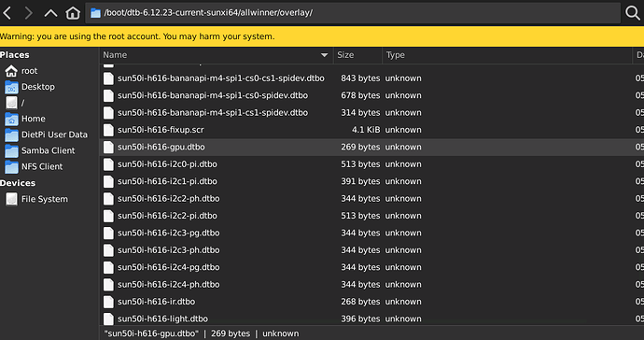Go forward with the right arrow
The width and height of the screenshot is (644, 340).
tap(28, 13)
